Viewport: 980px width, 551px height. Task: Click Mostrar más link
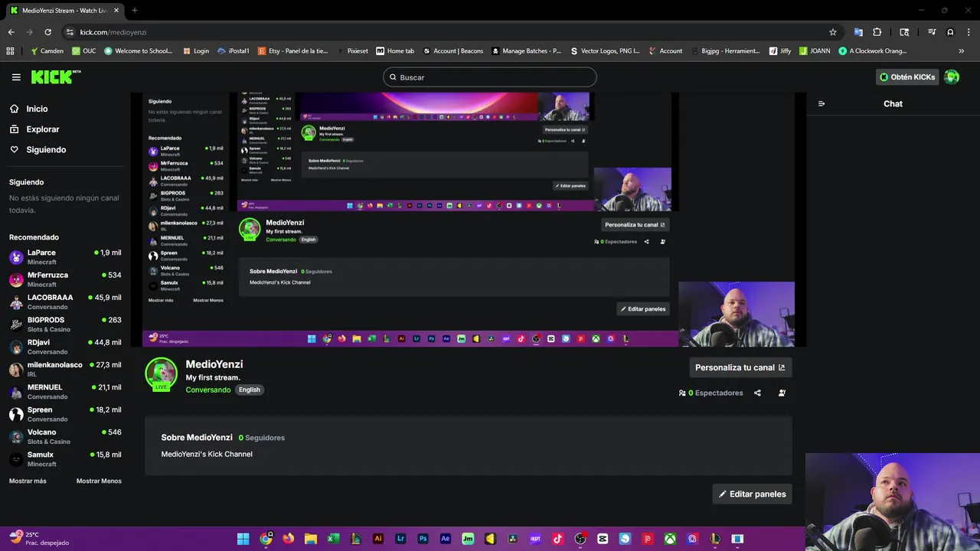pos(28,481)
